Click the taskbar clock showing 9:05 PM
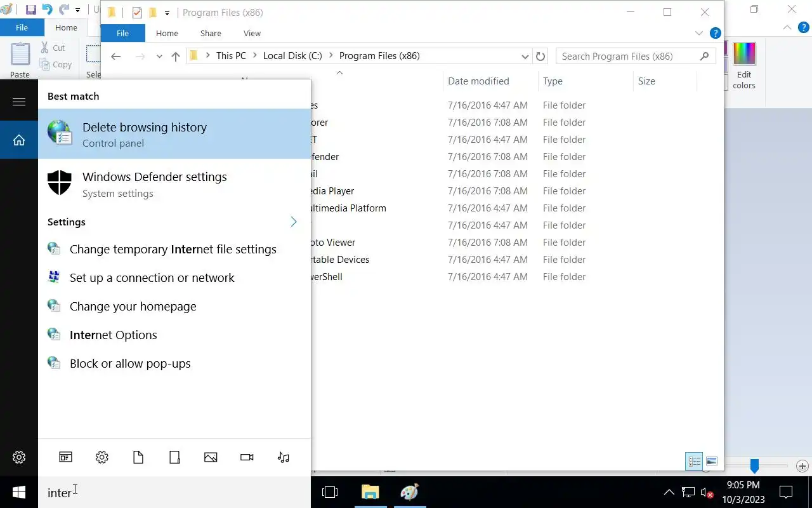 [x=743, y=492]
